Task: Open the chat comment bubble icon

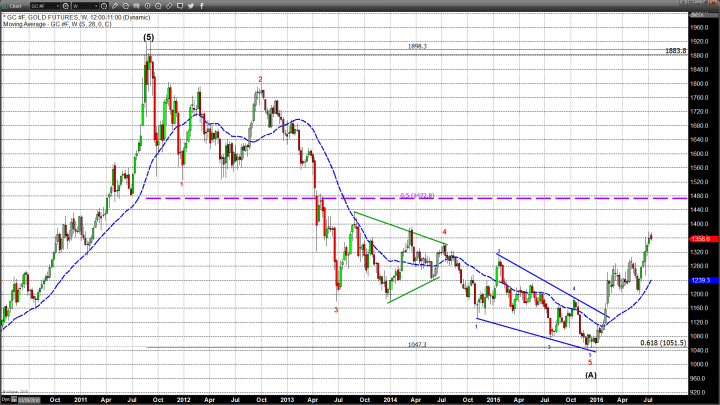Action: [x=180, y=6]
